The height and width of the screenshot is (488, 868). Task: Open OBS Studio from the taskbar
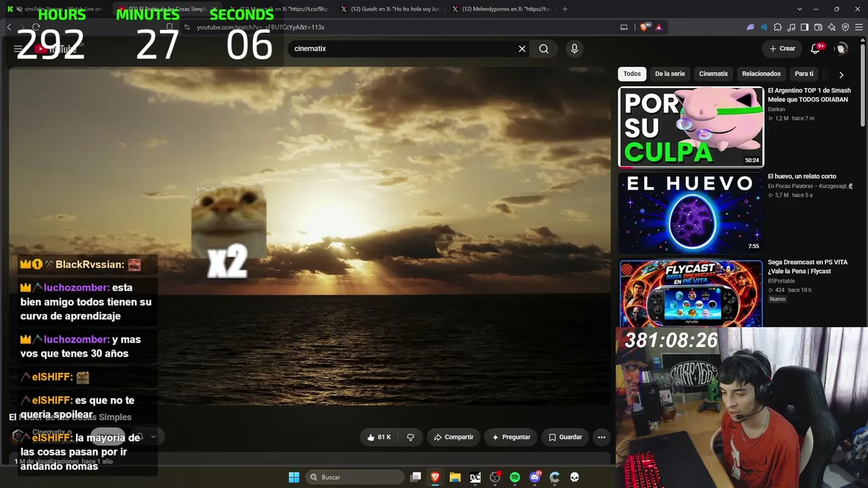[x=495, y=477]
